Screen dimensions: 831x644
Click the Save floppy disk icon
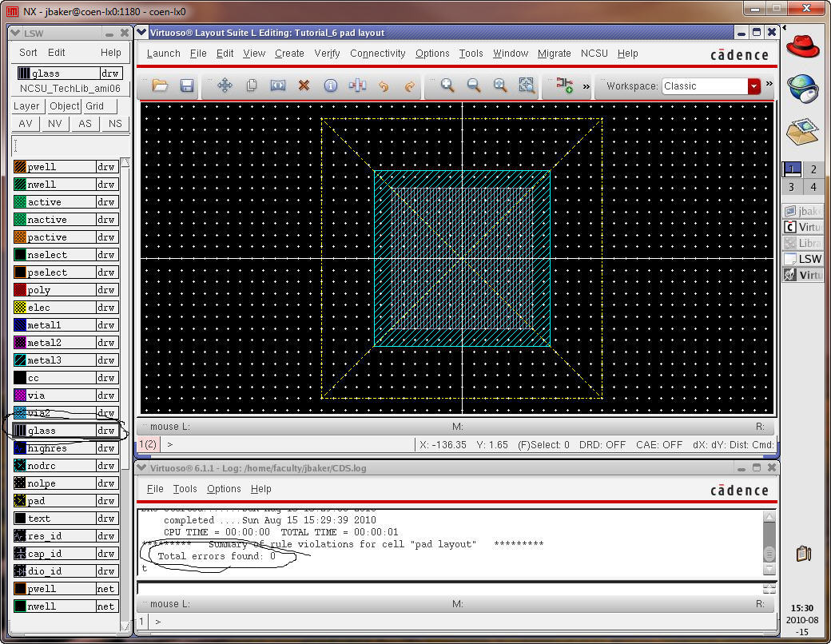tap(187, 85)
